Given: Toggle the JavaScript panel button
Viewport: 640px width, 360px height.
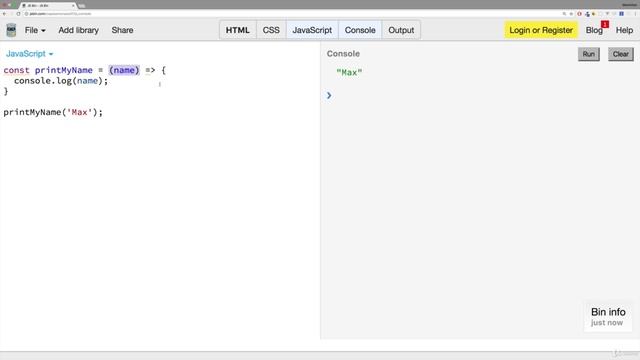Looking at the screenshot, I should coord(312,30).
